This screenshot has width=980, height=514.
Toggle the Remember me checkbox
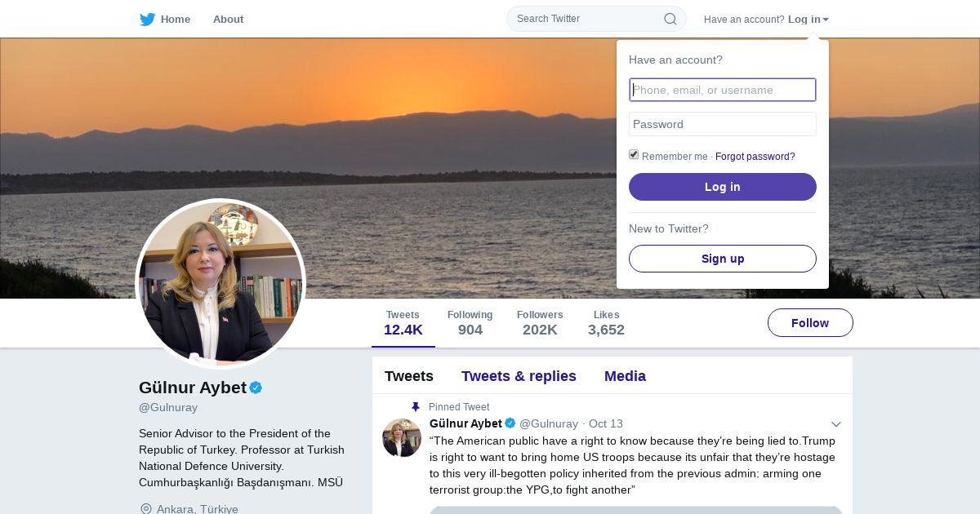click(634, 155)
